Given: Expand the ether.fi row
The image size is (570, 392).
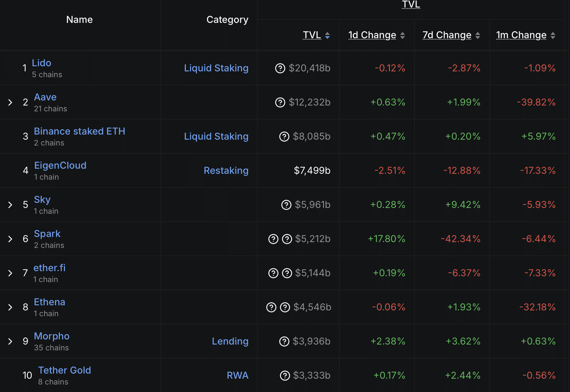Looking at the screenshot, I should click(x=10, y=273).
